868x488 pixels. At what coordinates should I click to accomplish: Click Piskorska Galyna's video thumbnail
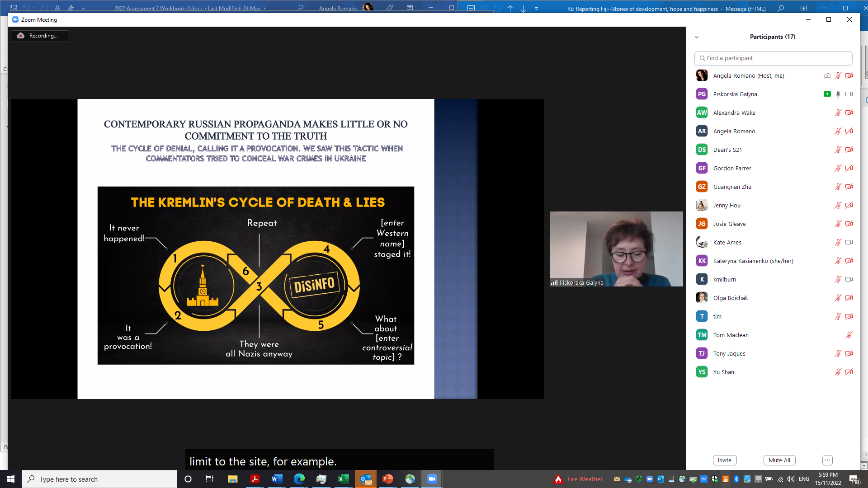(x=616, y=249)
